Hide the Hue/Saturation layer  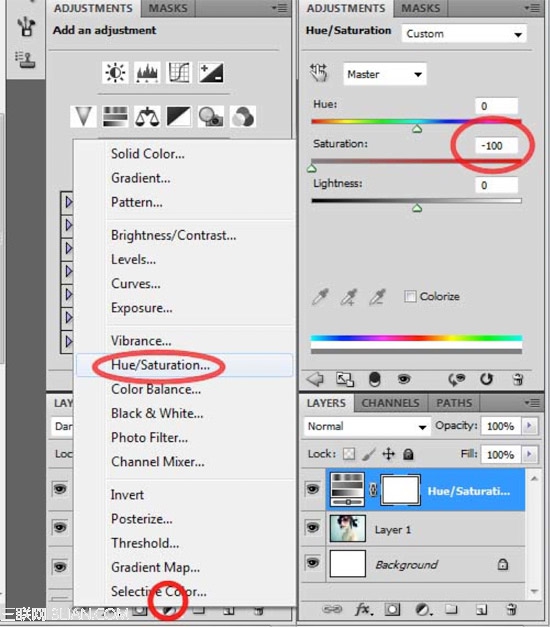click(x=312, y=489)
